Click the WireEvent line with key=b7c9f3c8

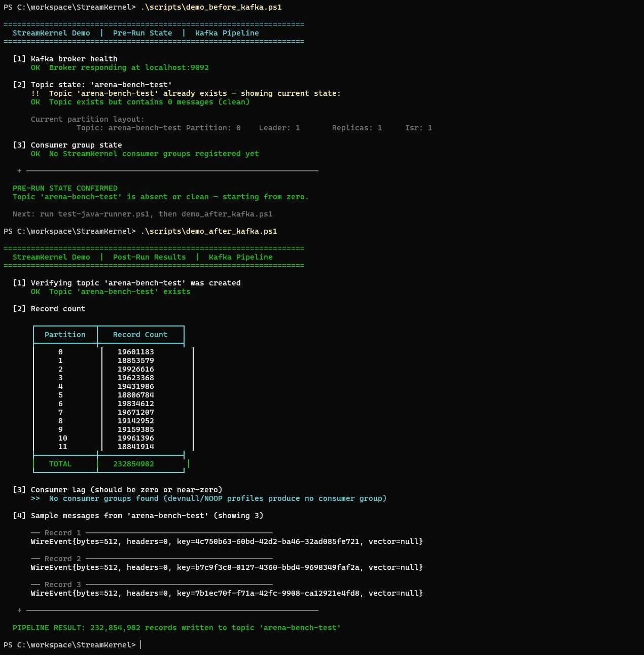click(x=227, y=567)
